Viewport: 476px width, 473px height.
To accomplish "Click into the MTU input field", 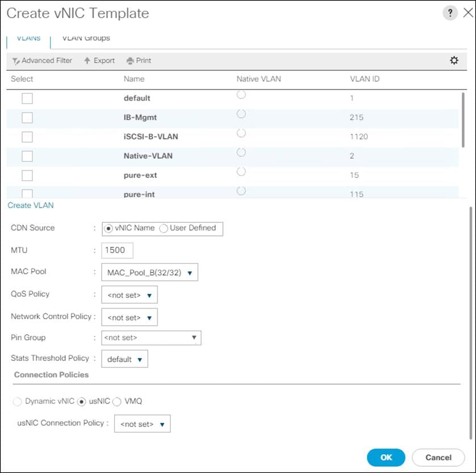I will pos(117,250).
